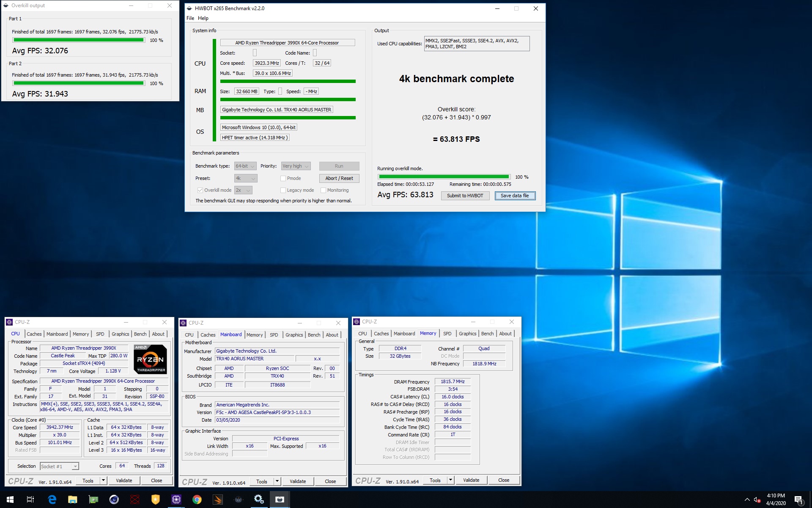
Task: Open the yellow shield taskbar app
Action: tap(155, 500)
